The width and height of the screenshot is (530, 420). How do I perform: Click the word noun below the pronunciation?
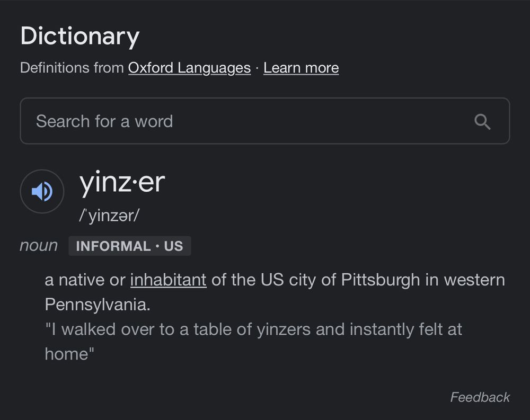[x=39, y=245]
